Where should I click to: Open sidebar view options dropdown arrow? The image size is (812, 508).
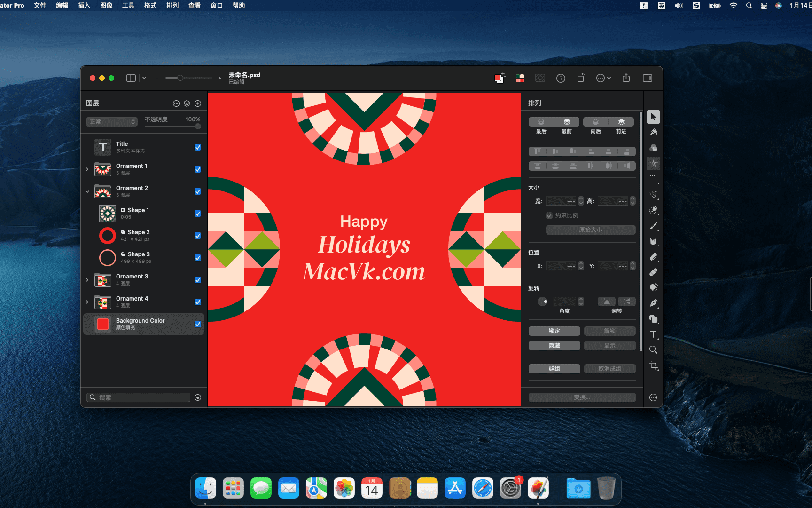pyautogui.click(x=144, y=78)
